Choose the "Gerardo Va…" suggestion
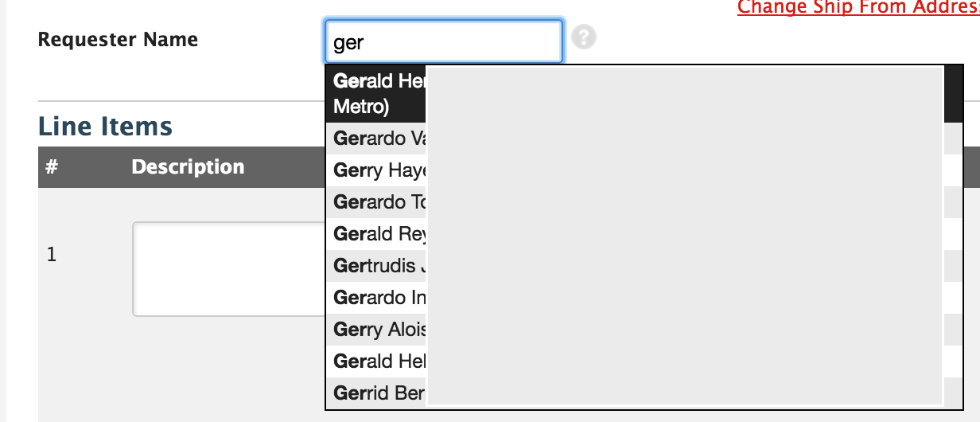 pos(379,139)
